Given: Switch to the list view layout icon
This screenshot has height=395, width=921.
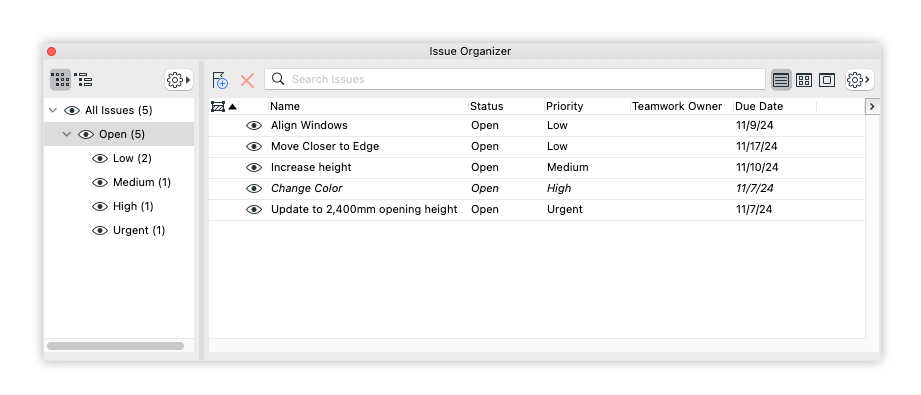Looking at the screenshot, I should click(x=781, y=80).
